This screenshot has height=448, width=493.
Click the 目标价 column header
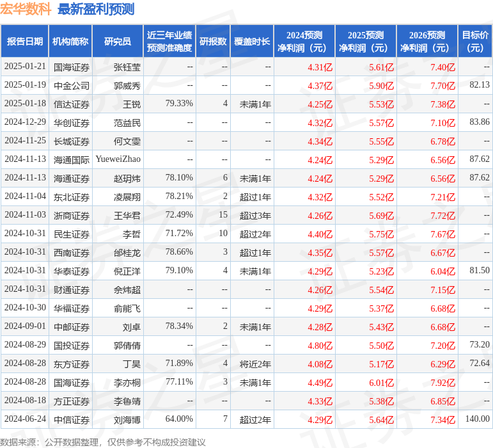(x=475, y=42)
